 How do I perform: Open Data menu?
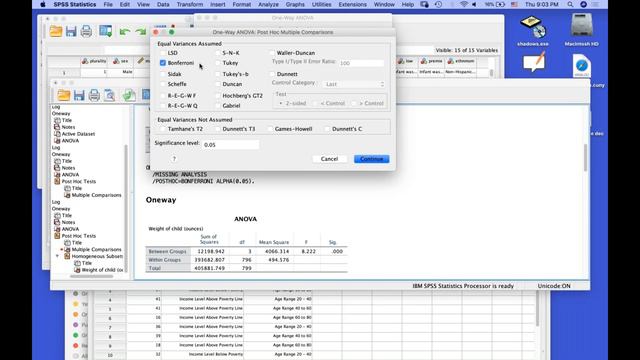click(x=163, y=4)
